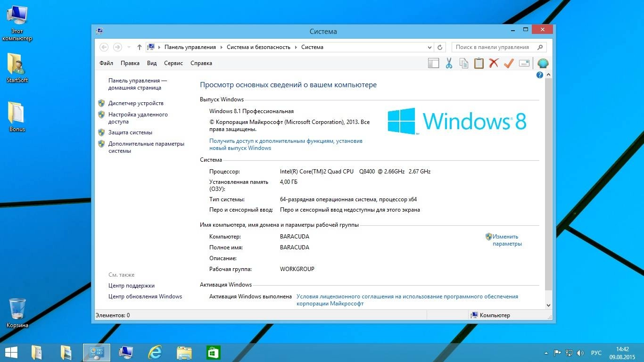
Task: Open Настройка удаленного доступа link
Action: [138, 118]
